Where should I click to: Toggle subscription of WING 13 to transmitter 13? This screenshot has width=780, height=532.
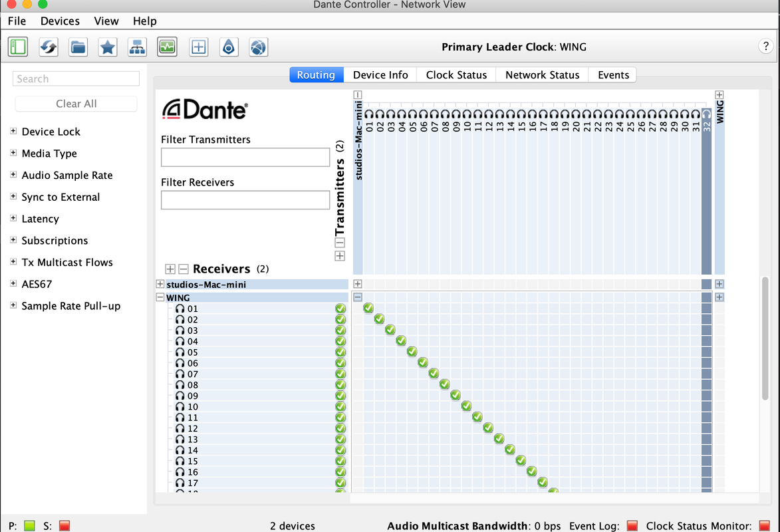(499, 438)
